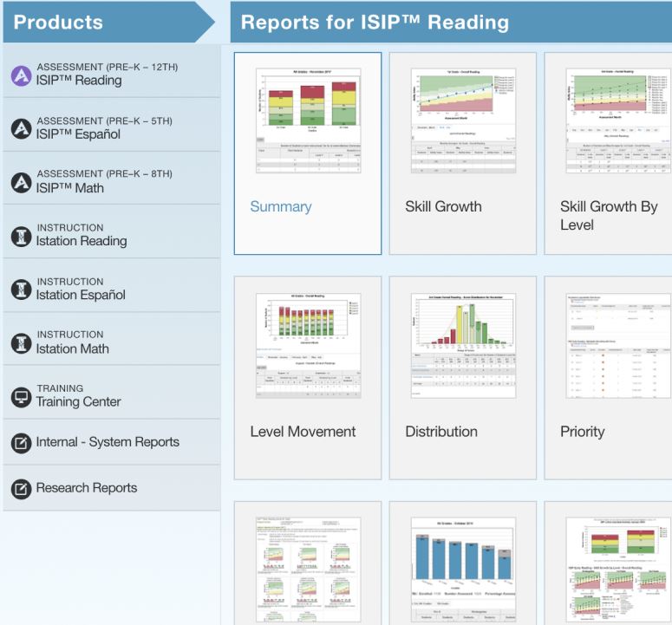Image resolution: width=672 pixels, height=625 pixels.
Task: Click the Priority report table thumbnail
Action: point(618,346)
